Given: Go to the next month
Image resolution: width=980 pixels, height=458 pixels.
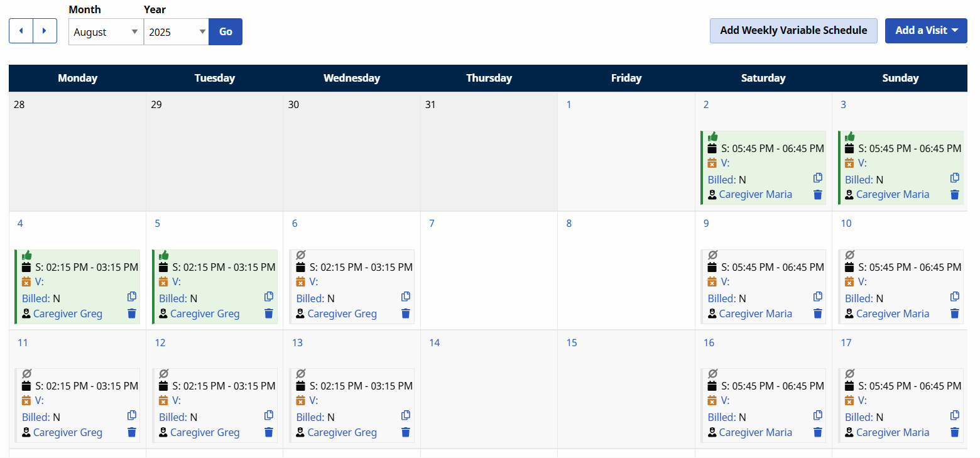Looking at the screenshot, I should point(45,31).
